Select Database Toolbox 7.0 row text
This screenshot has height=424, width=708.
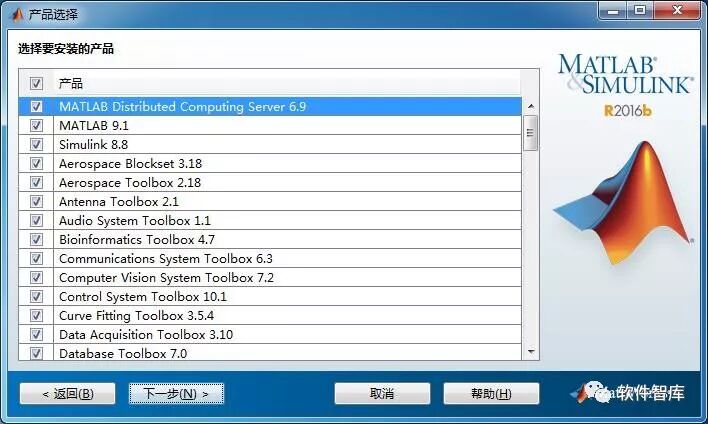pos(123,354)
